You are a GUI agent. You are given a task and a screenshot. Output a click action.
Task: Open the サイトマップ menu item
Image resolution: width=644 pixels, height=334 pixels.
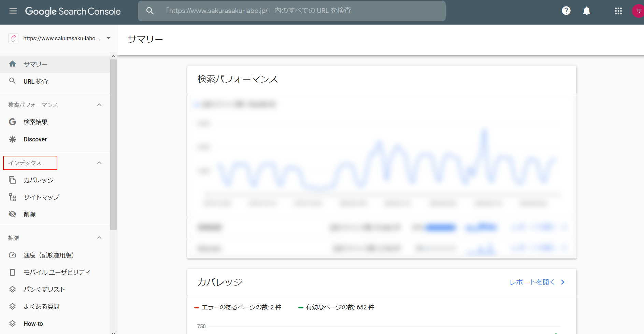[x=55, y=197]
